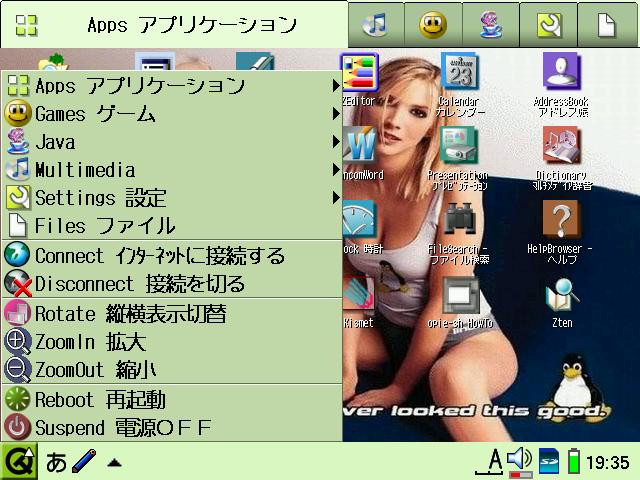Expand the Apps submenu arrow
Viewport: 640px width, 480px height.
[x=336, y=86]
